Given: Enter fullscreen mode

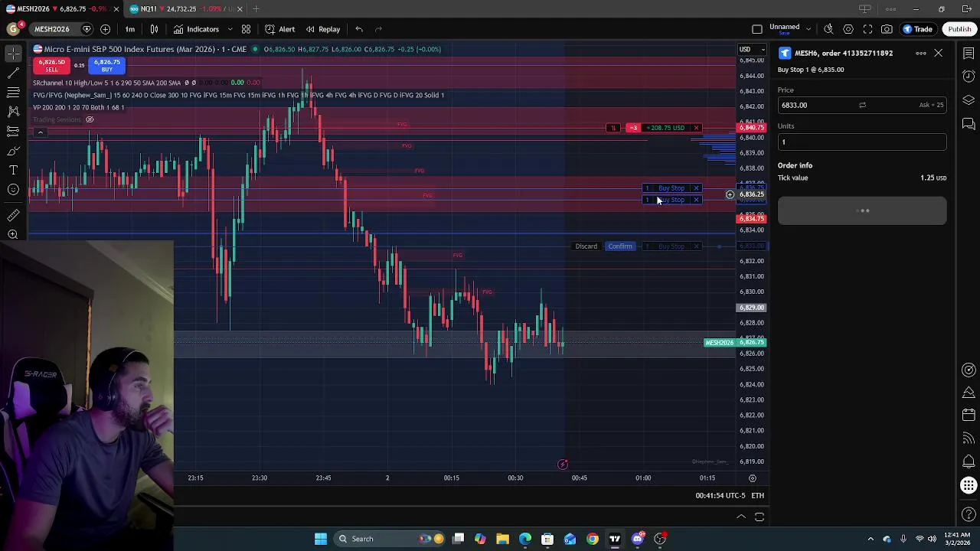Looking at the screenshot, I should pyautogui.click(x=867, y=29).
